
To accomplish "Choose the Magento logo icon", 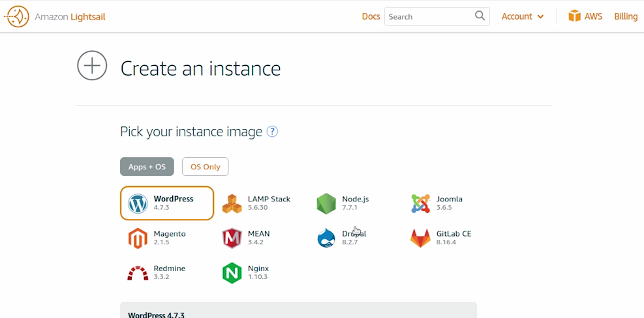I will [x=138, y=238].
